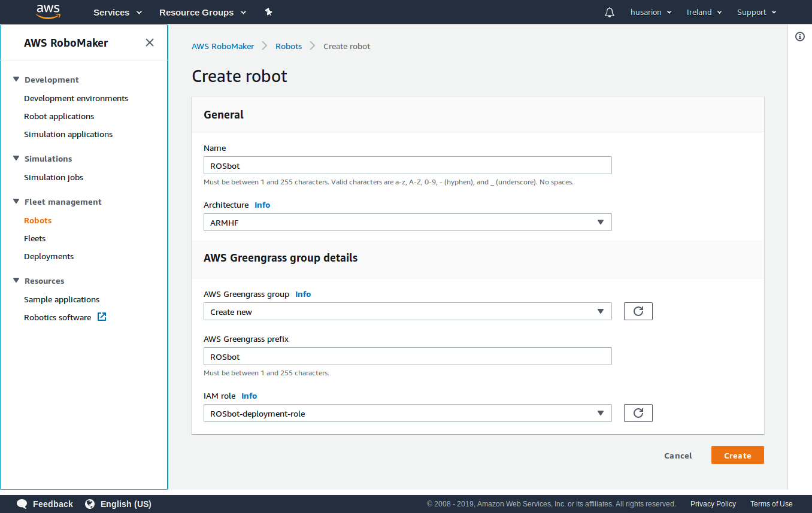Go to Robot applications
The image size is (812, 513).
pyautogui.click(x=59, y=116)
